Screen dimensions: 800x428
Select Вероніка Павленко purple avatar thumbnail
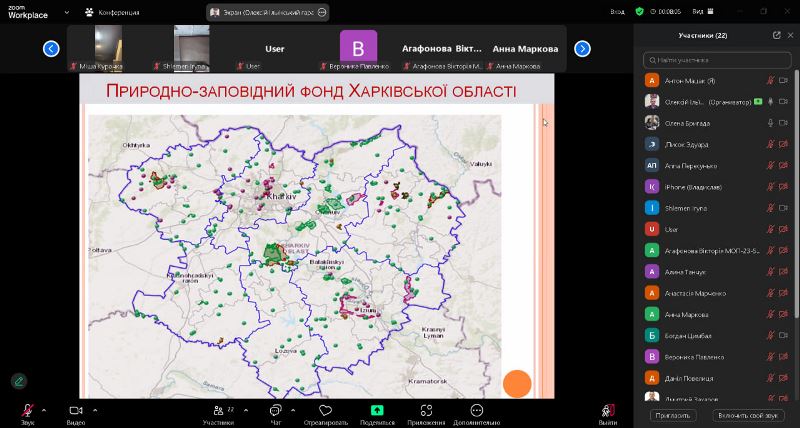[358, 48]
